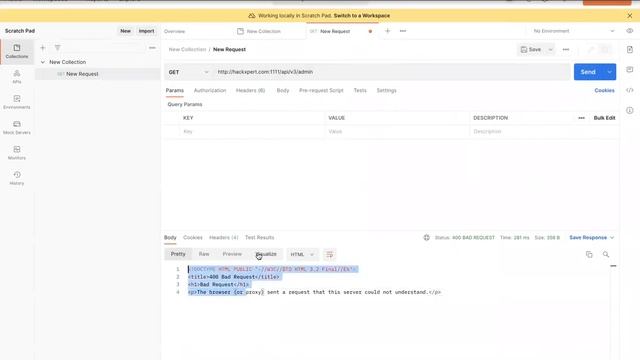Click the New button in Scratch Pad
640x360 pixels.
125,31
